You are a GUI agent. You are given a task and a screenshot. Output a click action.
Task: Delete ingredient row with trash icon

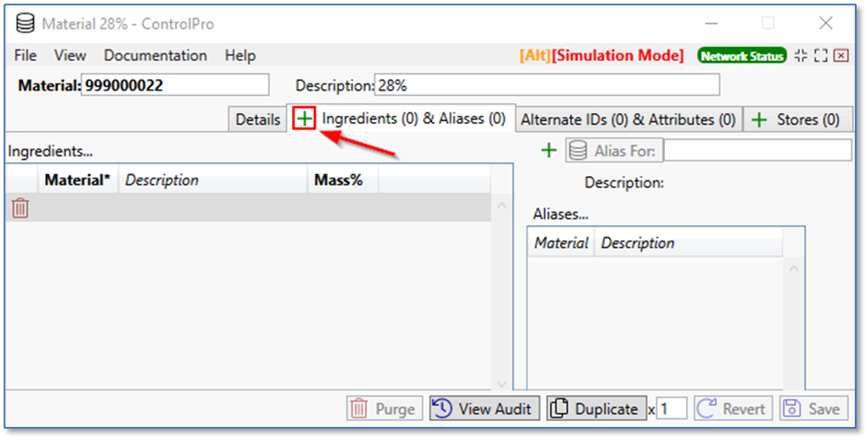(x=21, y=207)
